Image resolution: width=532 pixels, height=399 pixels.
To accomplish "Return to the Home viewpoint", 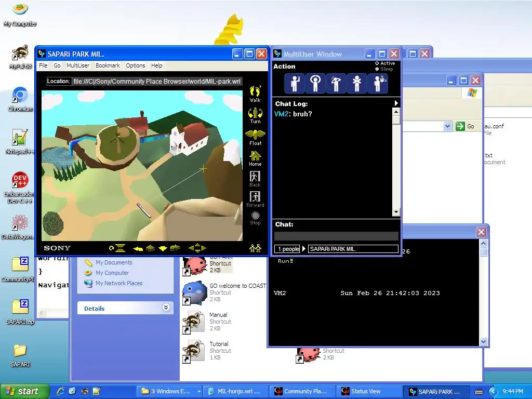I will point(255,158).
